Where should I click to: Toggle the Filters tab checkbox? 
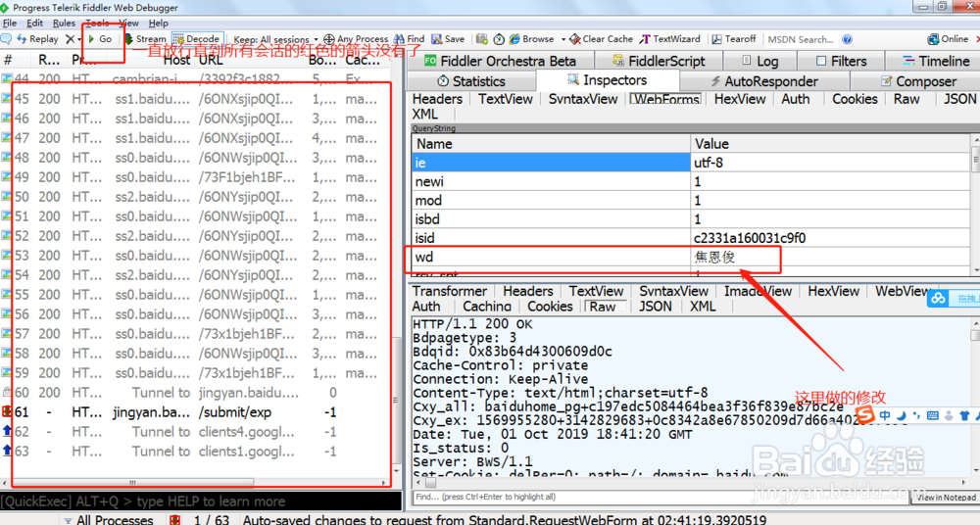[x=821, y=61]
